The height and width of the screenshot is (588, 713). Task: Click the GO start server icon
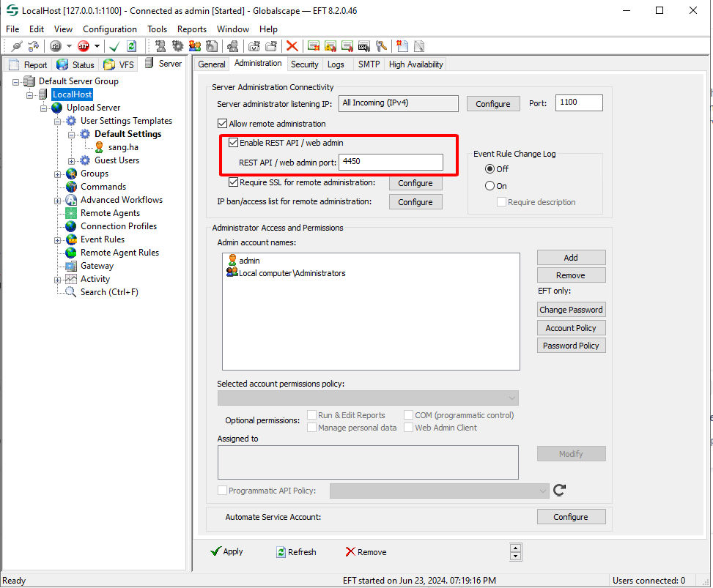click(56, 46)
